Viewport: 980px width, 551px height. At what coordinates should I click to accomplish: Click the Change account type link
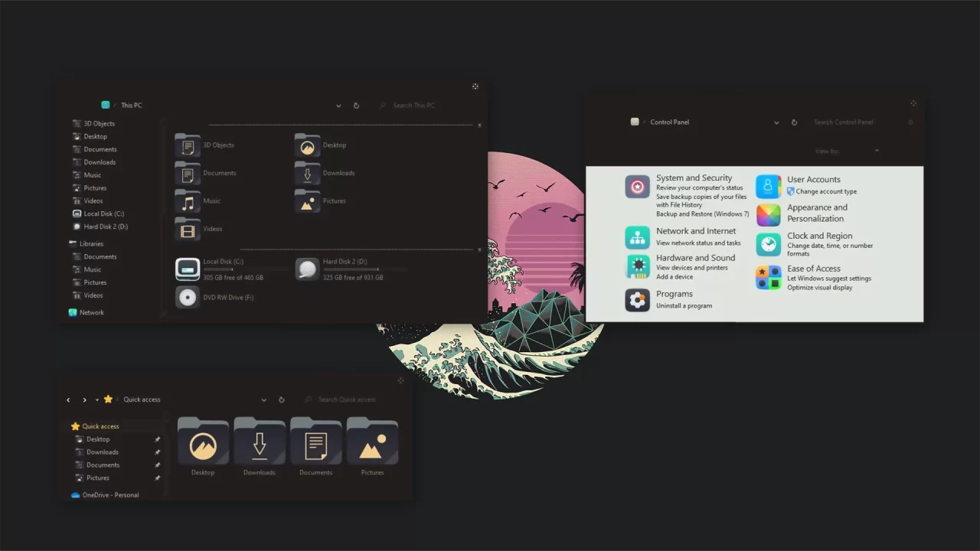[826, 192]
